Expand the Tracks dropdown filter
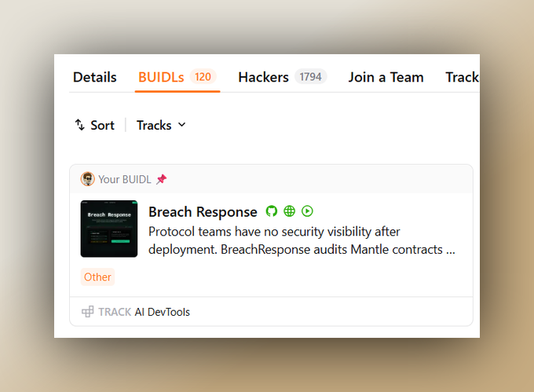Image resolution: width=534 pixels, height=392 pixels. coord(161,125)
